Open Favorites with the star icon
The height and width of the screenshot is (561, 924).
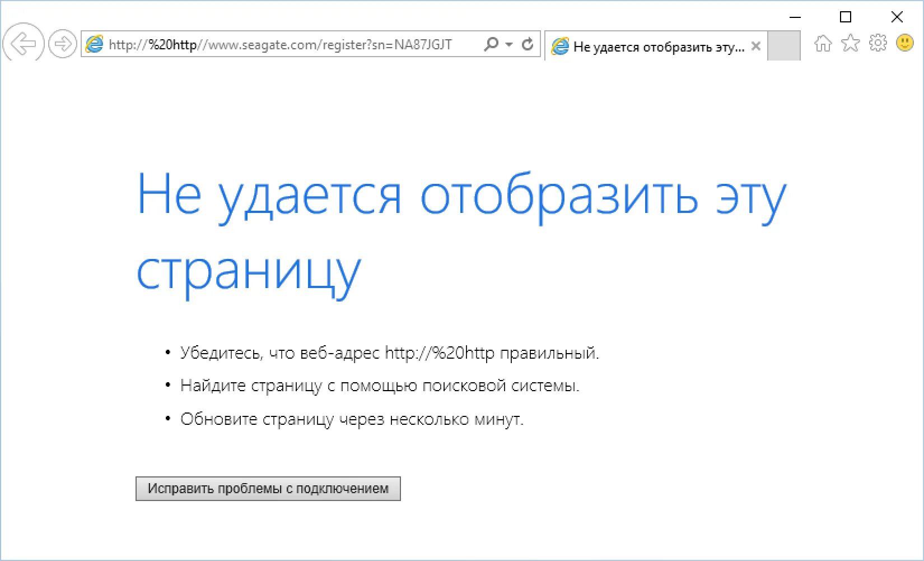850,43
